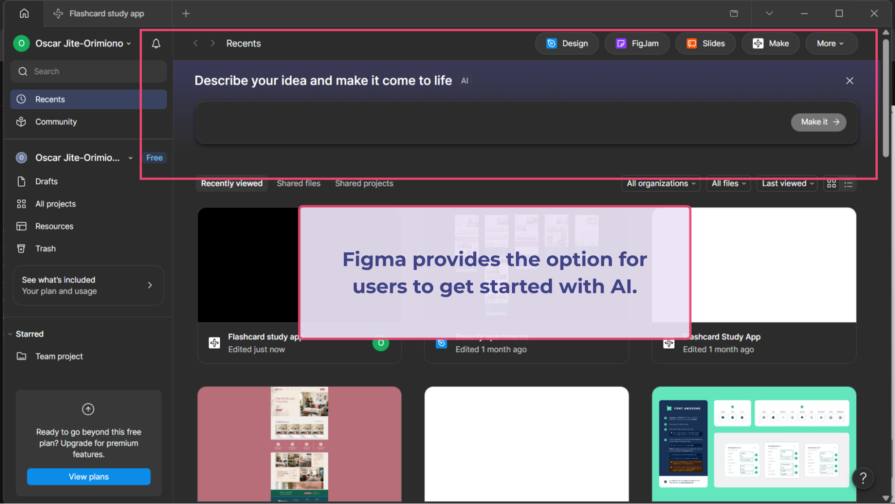Click the Trash bin icon
Image resolution: width=895 pixels, height=504 pixels.
(x=21, y=249)
